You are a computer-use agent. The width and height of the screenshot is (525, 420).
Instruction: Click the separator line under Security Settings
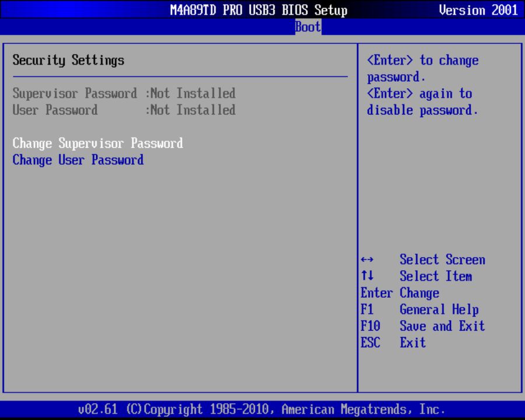coord(179,76)
